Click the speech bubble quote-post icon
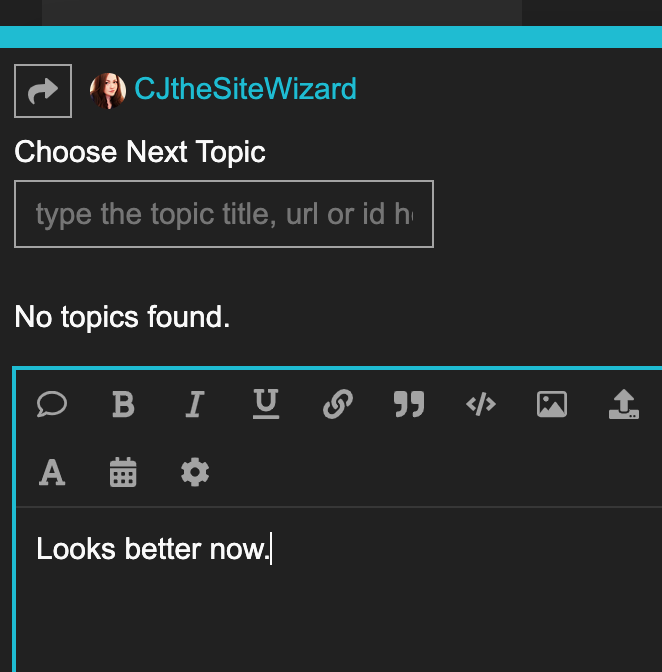Viewport: 662px width, 672px height. tap(52, 404)
